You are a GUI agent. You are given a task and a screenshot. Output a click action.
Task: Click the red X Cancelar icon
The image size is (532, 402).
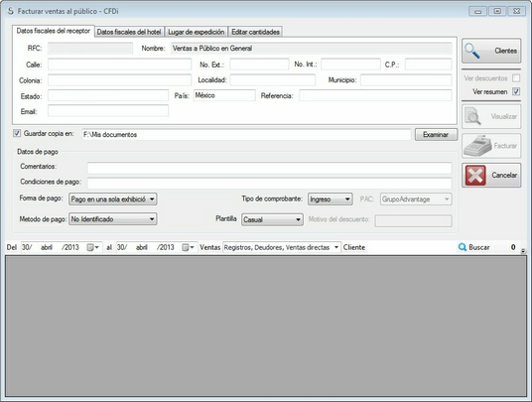tap(475, 176)
